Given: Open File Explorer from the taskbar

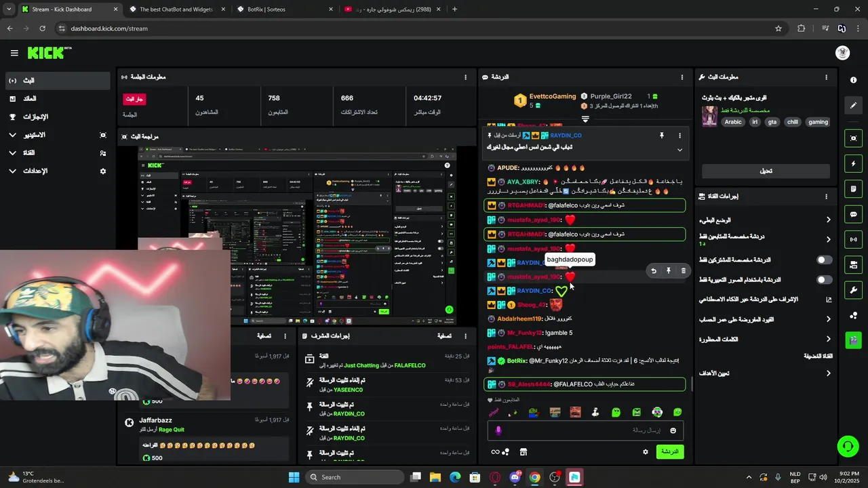Looking at the screenshot, I should pyautogui.click(x=435, y=477).
